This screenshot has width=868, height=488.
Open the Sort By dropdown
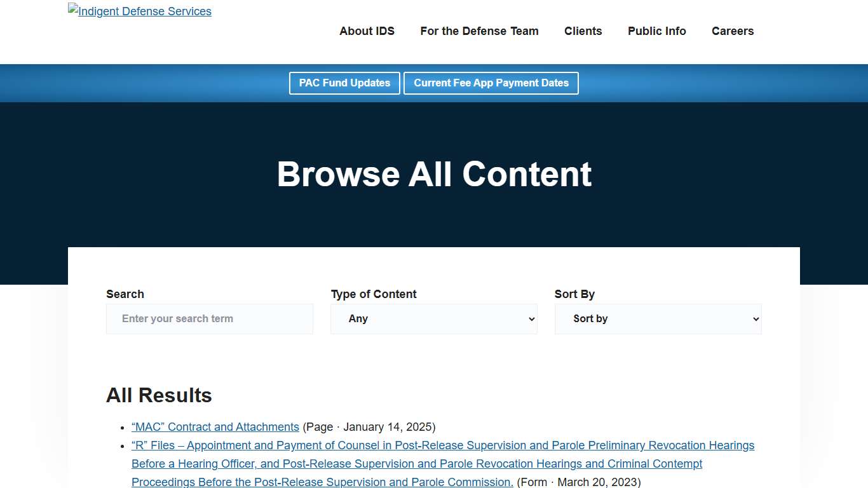(x=658, y=318)
